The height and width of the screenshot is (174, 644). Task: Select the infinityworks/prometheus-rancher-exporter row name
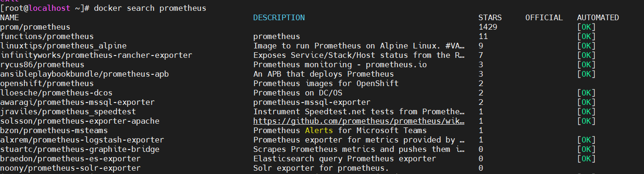pos(96,55)
